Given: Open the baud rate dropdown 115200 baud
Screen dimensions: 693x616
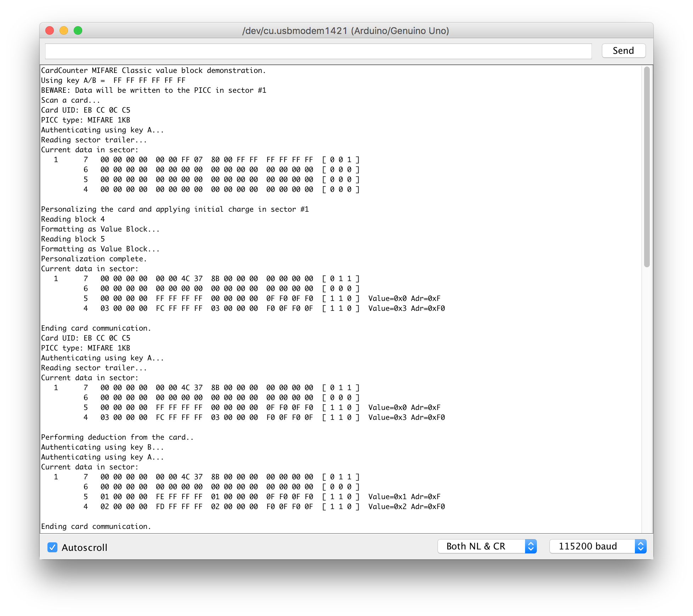Looking at the screenshot, I should pos(590,546).
